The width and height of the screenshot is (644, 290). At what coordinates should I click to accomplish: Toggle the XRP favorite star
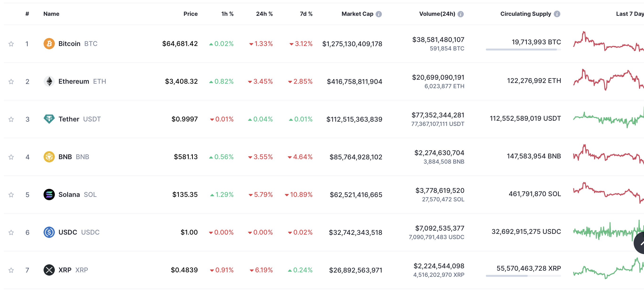click(x=11, y=270)
